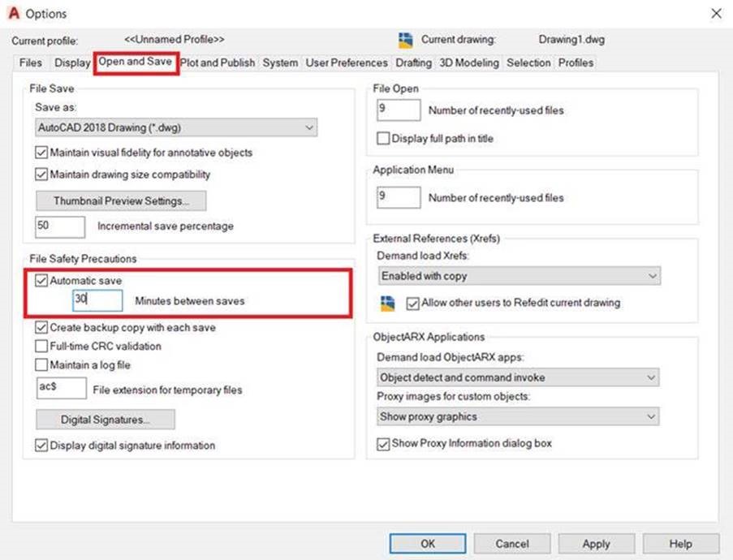Screen dimensions: 733x560
Task: Switch to the Plot and Publish tab
Action: click(x=218, y=63)
